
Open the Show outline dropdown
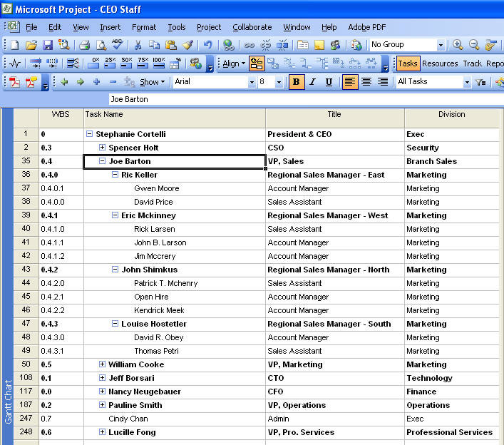coord(152,82)
